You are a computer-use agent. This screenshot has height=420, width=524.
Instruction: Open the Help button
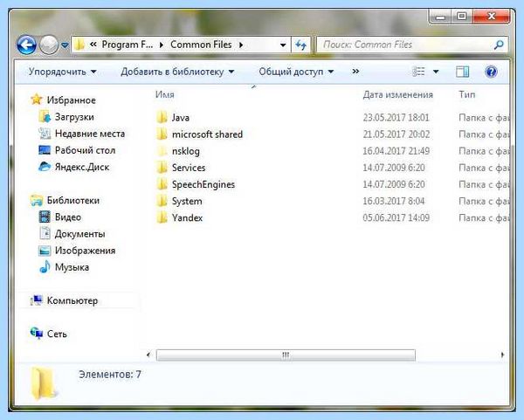[x=491, y=72]
